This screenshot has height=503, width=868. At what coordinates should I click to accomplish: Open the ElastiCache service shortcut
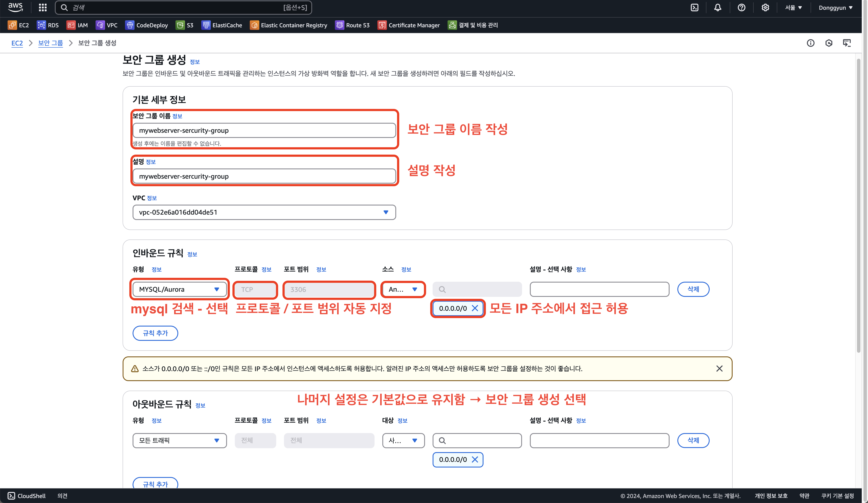[x=222, y=25]
